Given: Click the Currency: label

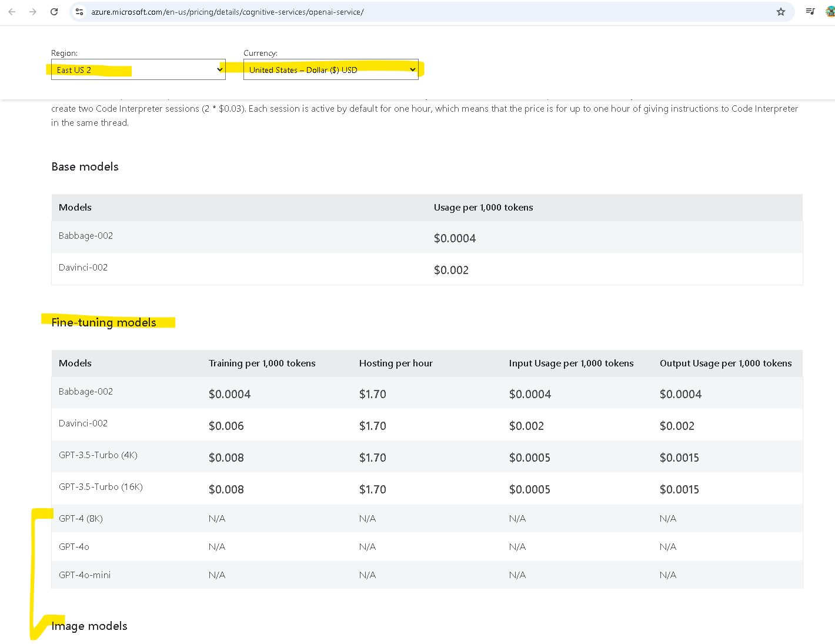Looking at the screenshot, I should point(260,53).
